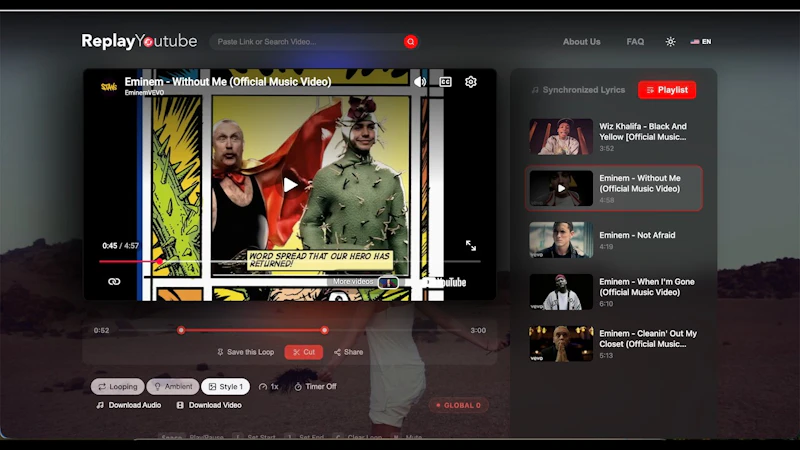The image size is (800, 450).
Task: Click Save this Loop
Action: [x=245, y=352]
